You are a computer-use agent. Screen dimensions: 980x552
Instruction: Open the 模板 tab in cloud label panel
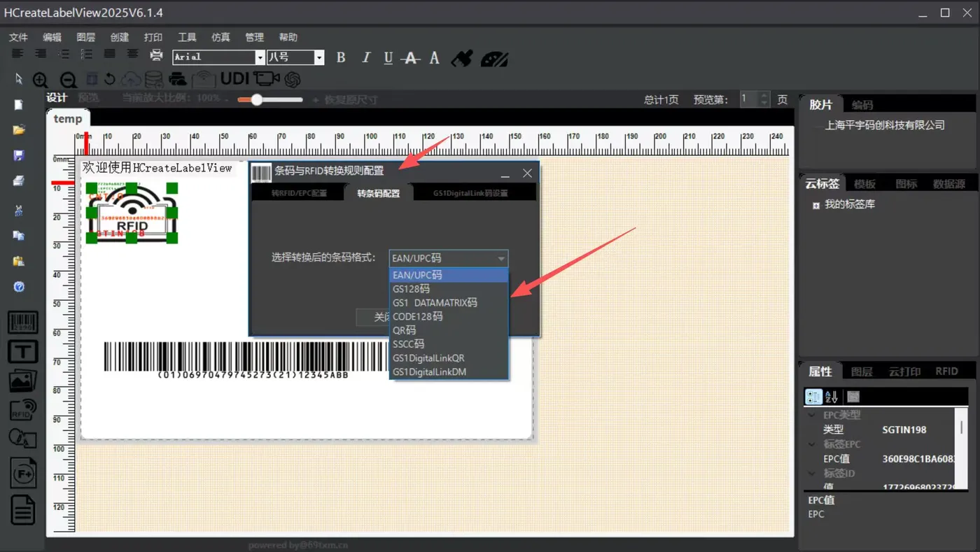[864, 184]
